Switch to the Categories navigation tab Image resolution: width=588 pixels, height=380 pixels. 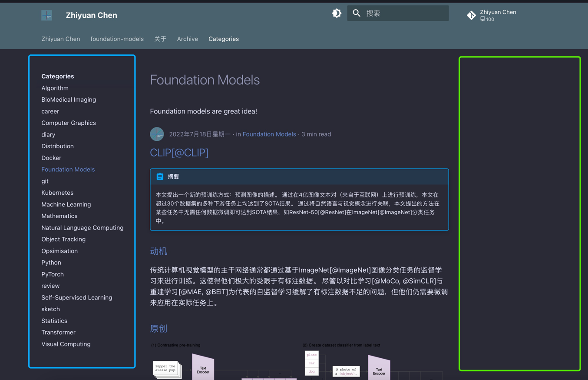223,39
